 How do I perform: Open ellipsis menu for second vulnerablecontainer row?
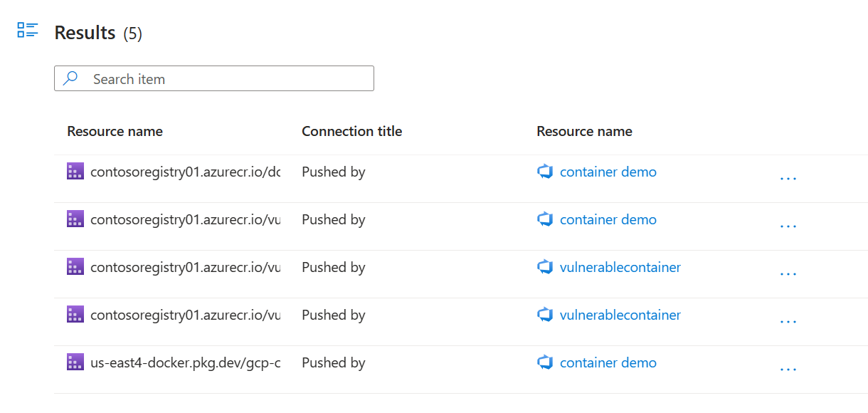[x=788, y=321]
